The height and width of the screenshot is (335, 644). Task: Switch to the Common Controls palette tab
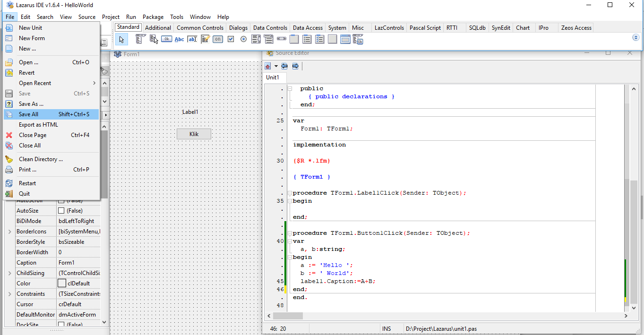[x=200, y=28]
